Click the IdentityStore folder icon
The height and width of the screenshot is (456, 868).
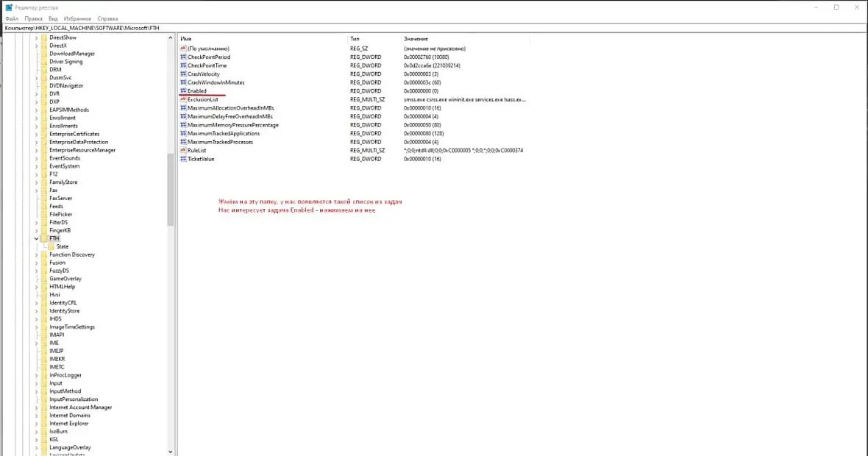click(x=43, y=311)
